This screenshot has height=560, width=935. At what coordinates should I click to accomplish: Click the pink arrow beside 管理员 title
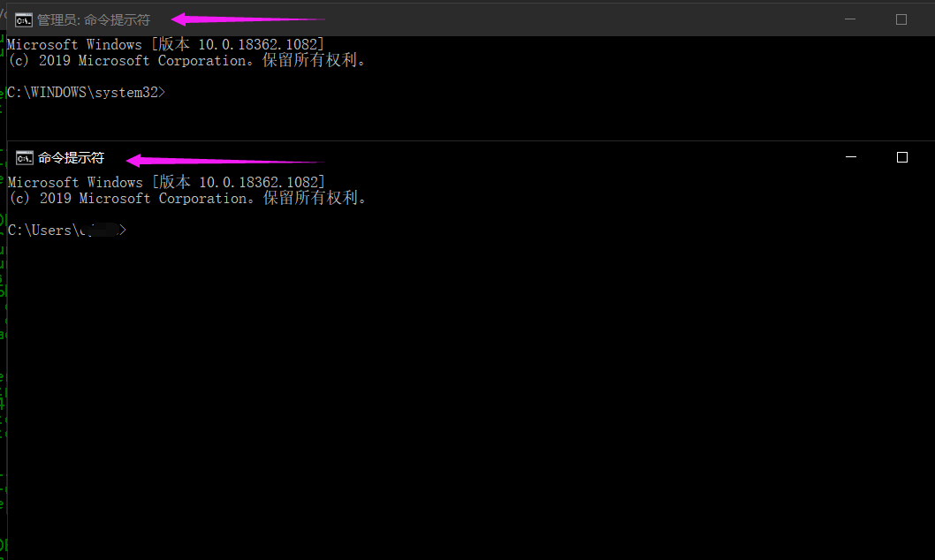pos(247,19)
